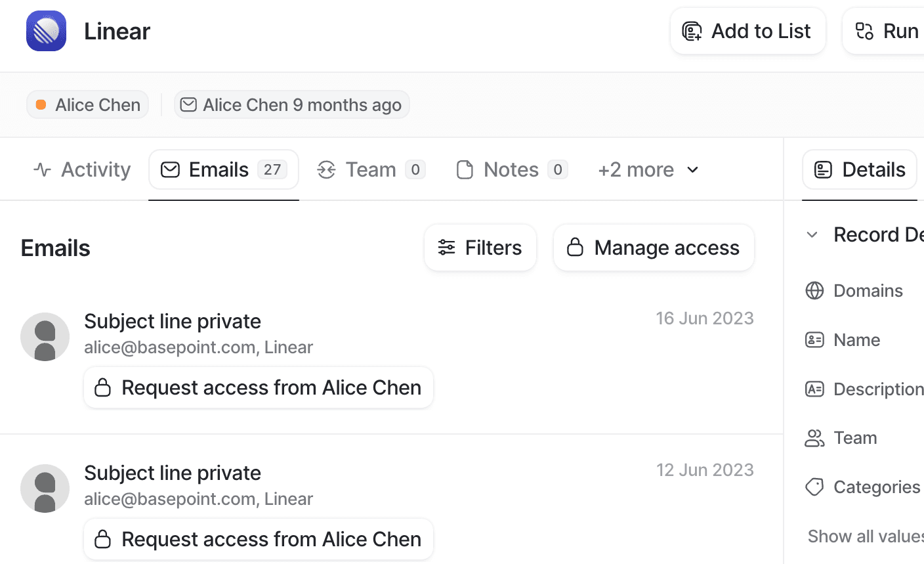Request access for the 12 Jun 2023 email

click(259, 539)
